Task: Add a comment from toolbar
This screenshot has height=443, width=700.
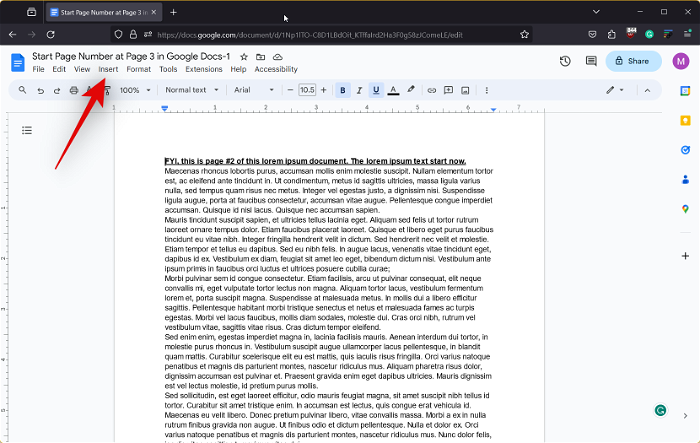Action: (448, 90)
